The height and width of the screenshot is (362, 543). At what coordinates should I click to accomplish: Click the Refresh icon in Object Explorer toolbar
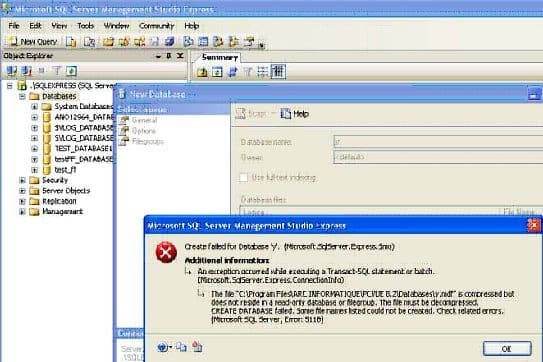click(x=71, y=71)
